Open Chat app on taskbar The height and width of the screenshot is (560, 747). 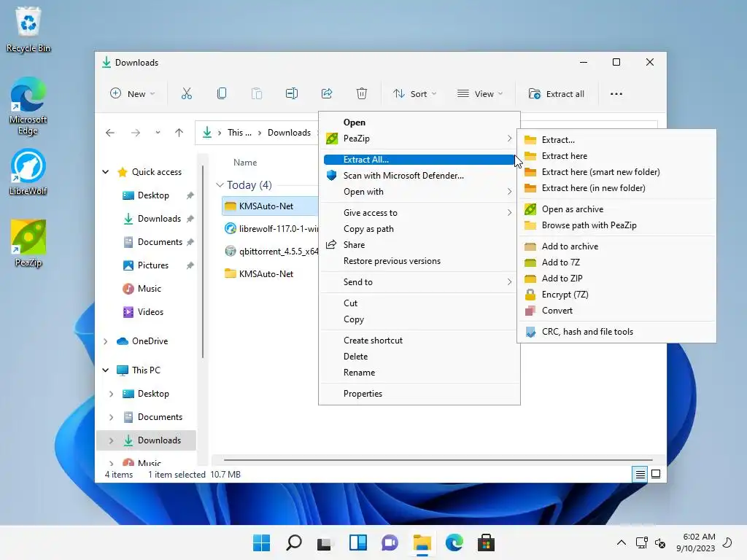point(390,542)
